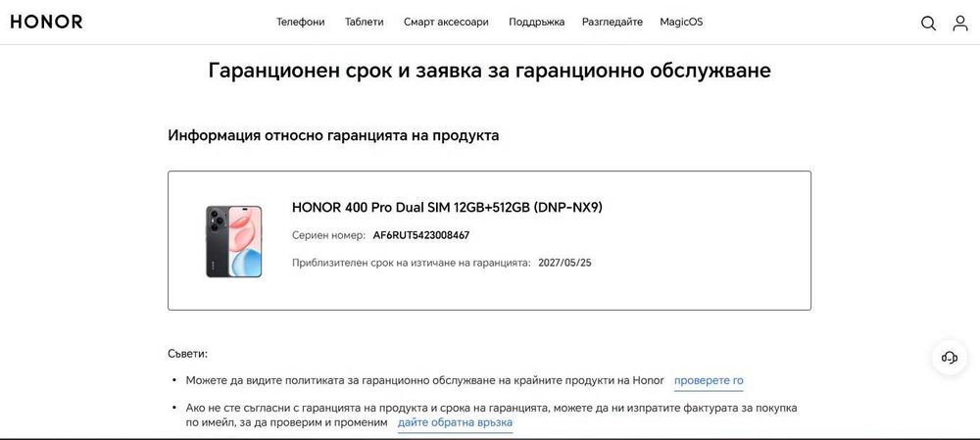Open the Таблети menu
Image resolution: width=980 pixels, height=440 pixels.
365,22
